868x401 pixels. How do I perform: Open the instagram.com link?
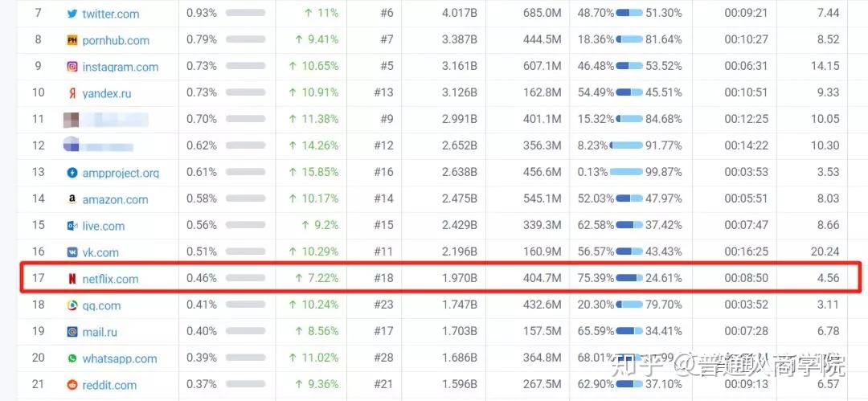(120, 67)
